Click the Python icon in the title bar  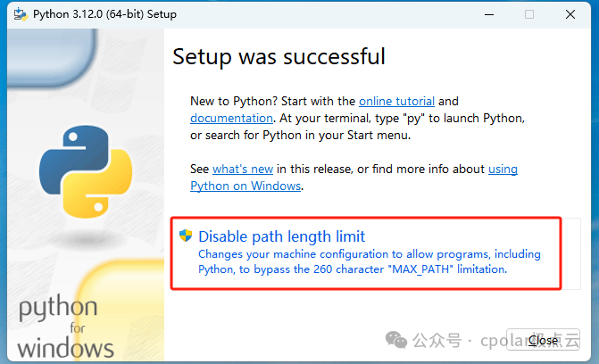(x=16, y=14)
